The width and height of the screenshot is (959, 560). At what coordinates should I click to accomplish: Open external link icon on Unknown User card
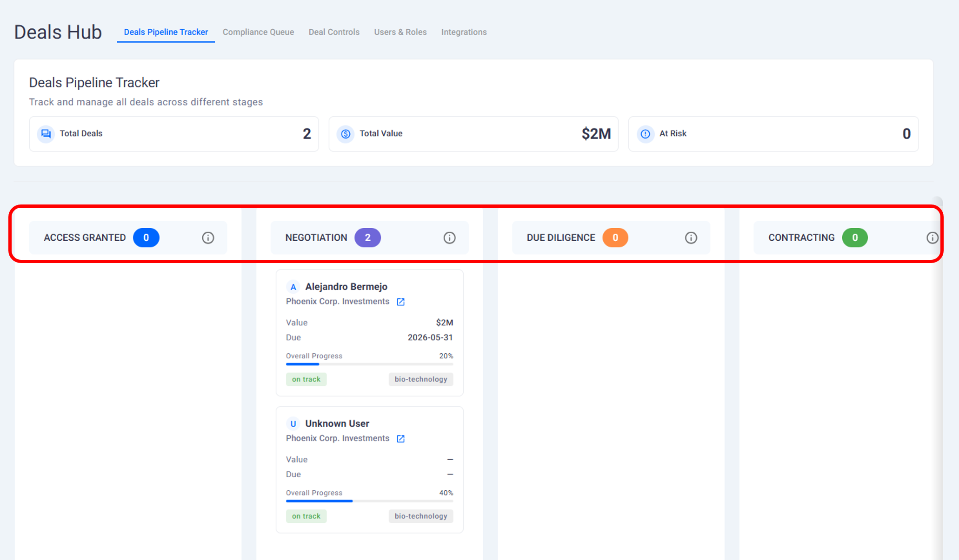400,439
